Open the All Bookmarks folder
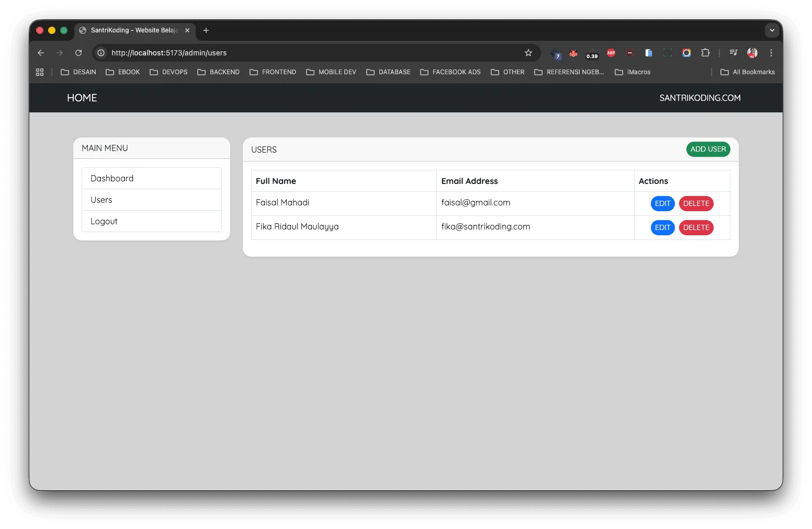 coord(748,72)
